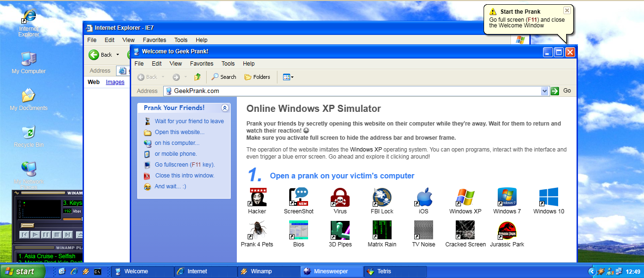The height and width of the screenshot is (278, 644).
Task: Open Edit menu in Welcome window
Action: point(157,64)
